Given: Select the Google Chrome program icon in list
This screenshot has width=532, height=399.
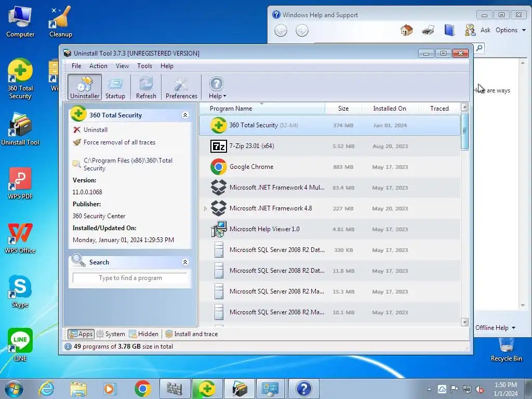Looking at the screenshot, I should pos(219,167).
